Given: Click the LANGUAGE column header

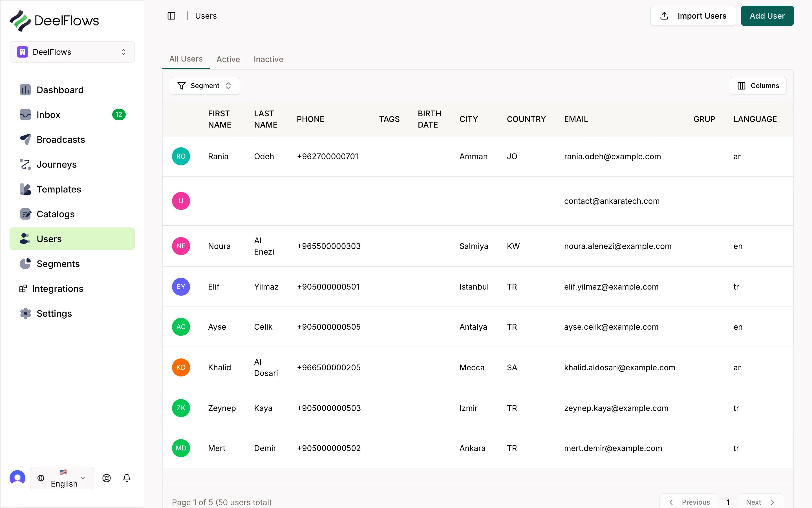Looking at the screenshot, I should [x=755, y=119].
